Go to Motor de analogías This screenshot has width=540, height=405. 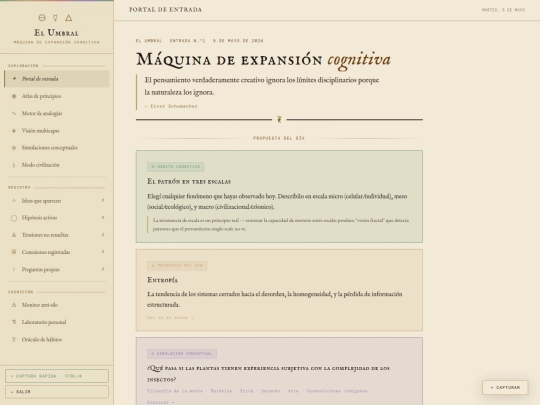[57, 113]
